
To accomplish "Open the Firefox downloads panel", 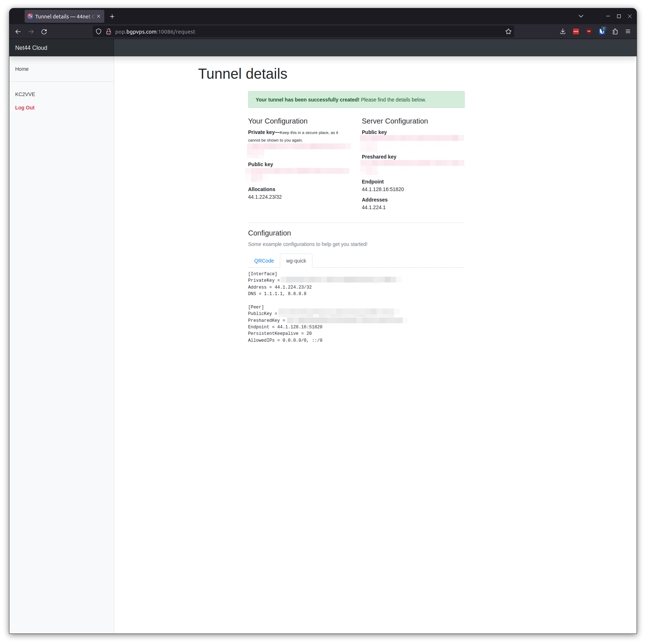I will [x=563, y=32].
